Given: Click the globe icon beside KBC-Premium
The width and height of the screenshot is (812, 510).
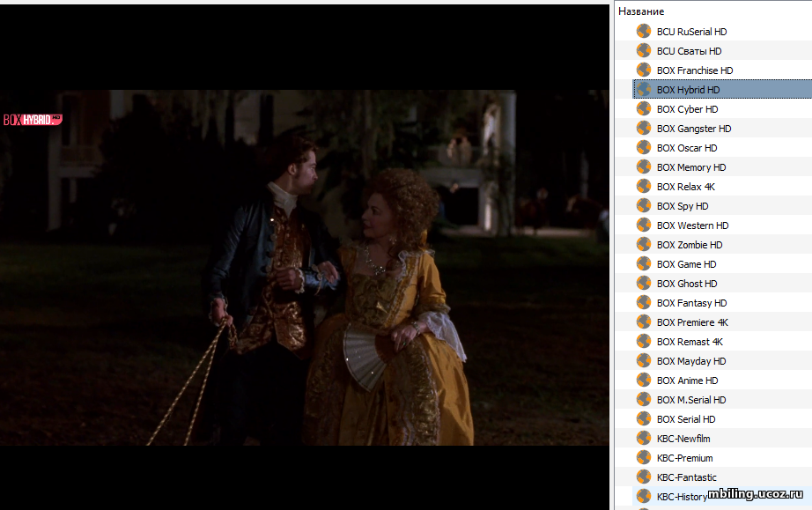Looking at the screenshot, I should point(644,458).
